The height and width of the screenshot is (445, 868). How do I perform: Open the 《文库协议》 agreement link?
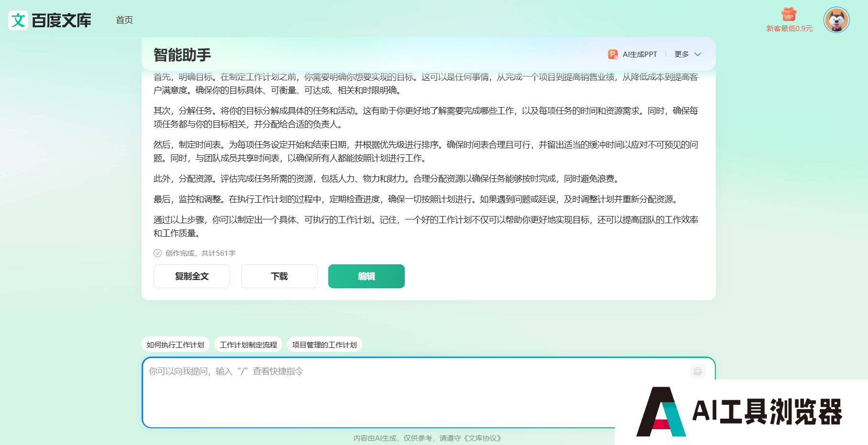(482, 438)
